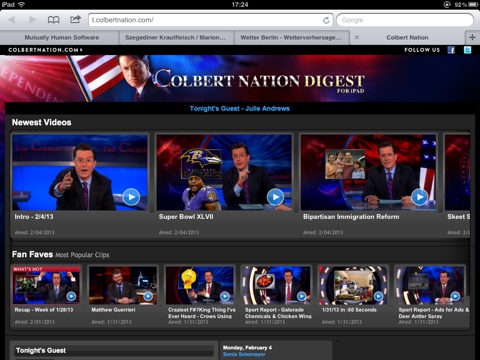Tap the Wi-Fi icon in status bar
This screenshot has height=360, width=480.
tap(21, 4)
